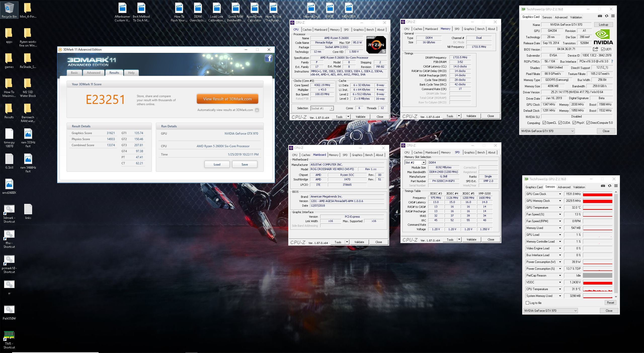Enable Log to file in GPU-Z Sensors
644x353 pixels.
tap(528, 303)
